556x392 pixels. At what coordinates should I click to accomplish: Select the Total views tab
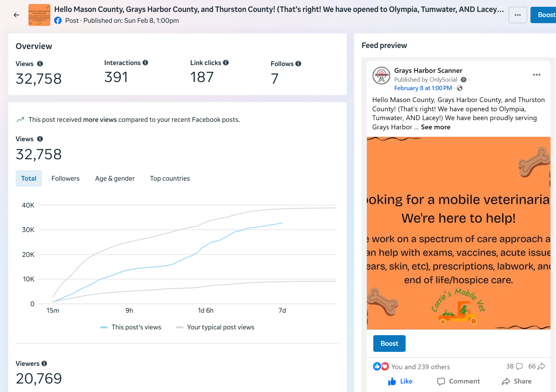pos(29,179)
